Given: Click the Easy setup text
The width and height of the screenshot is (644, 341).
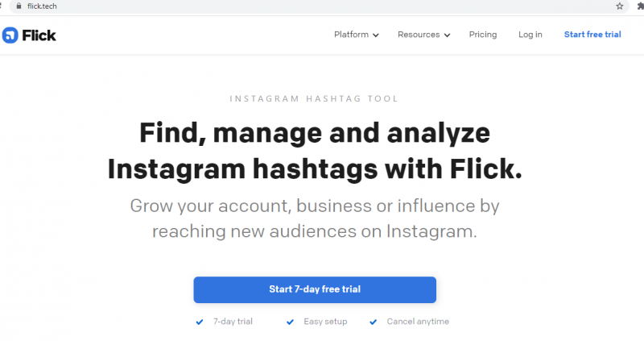Looking at the screenshot, I should (x=325, y=322).
